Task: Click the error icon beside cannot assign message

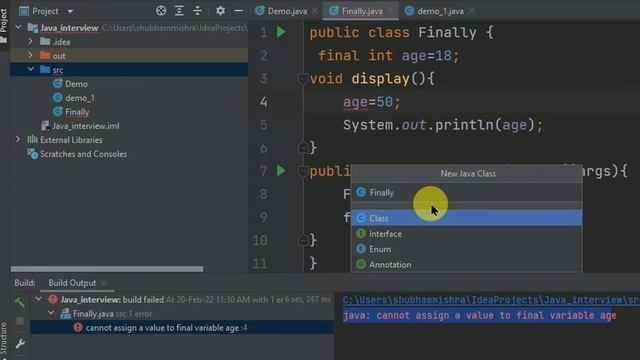Action: [78, 327]
